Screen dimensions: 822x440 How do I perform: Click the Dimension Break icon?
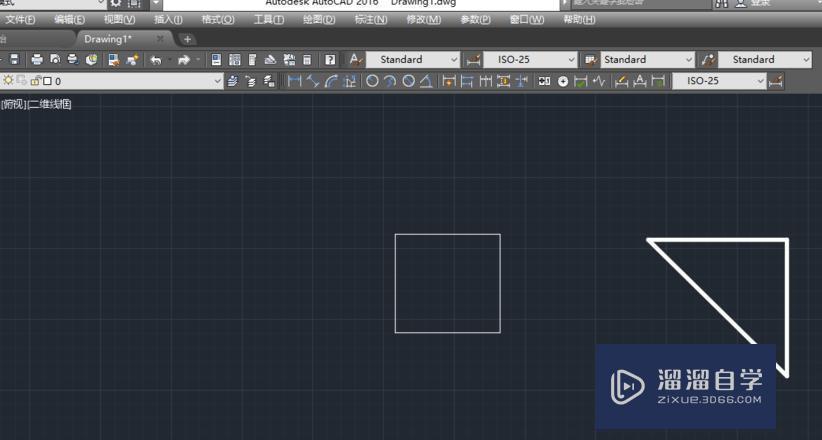point(522,81)
